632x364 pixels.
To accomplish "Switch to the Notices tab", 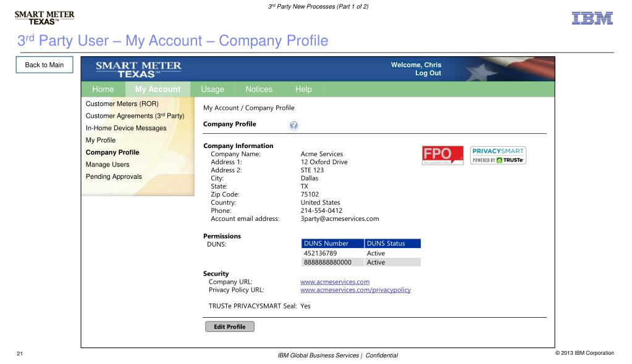I will [259, 89].
